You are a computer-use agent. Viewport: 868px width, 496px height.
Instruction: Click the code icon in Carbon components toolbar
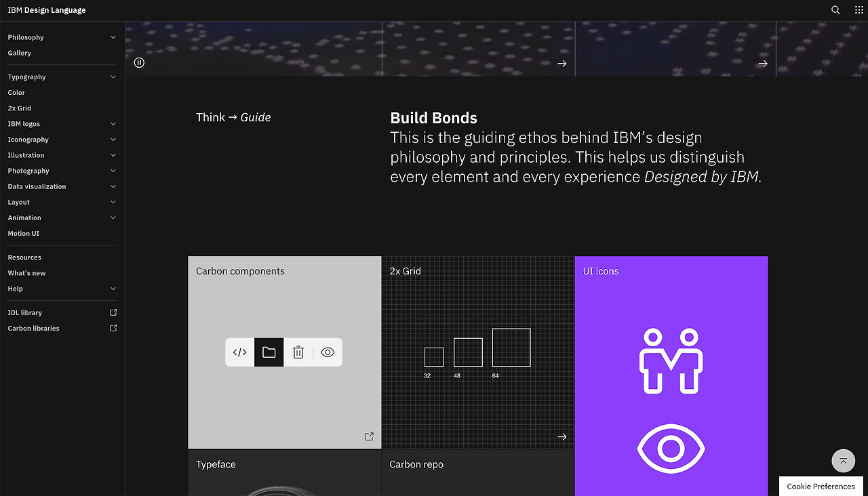tap(239, 352)
